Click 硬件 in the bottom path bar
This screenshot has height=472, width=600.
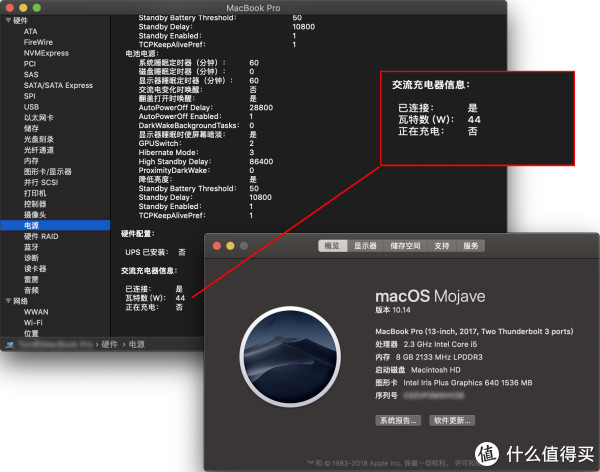(109, 345)
